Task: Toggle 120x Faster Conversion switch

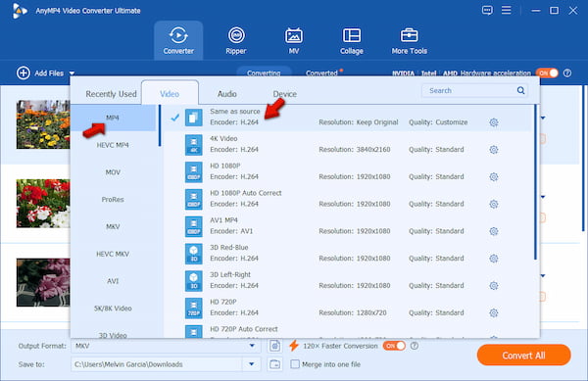Action: pos(394,346)
